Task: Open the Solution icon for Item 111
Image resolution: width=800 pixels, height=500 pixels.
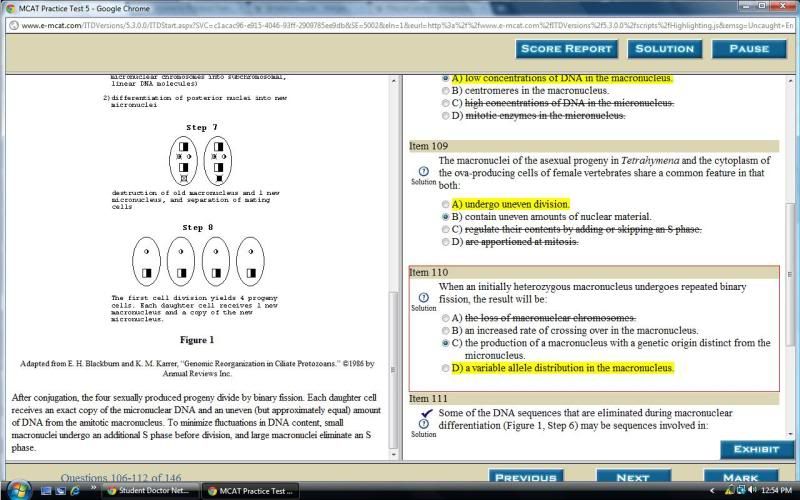Action: click(x=423, y=424)
